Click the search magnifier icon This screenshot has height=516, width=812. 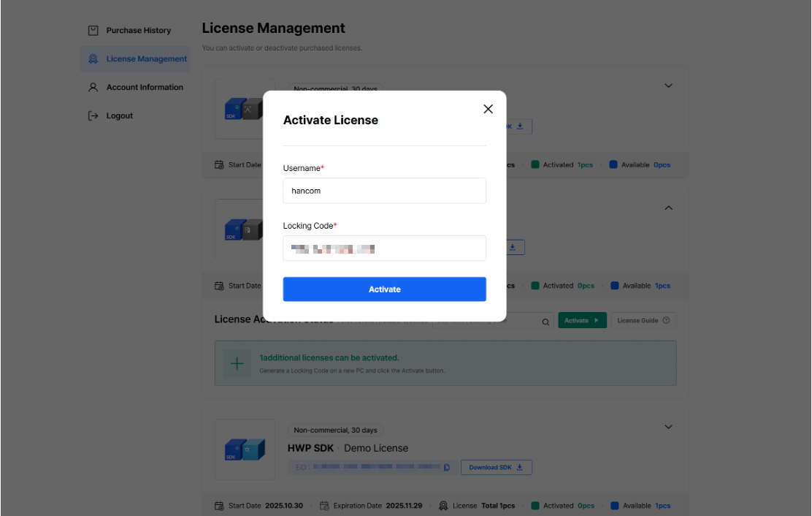click(x=545, y=321)
